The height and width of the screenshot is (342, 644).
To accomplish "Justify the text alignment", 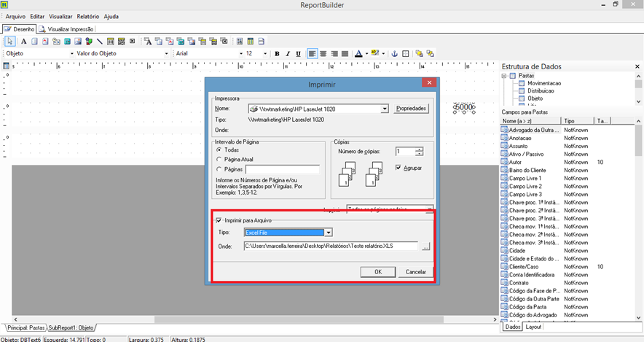I will click(345, 53).
